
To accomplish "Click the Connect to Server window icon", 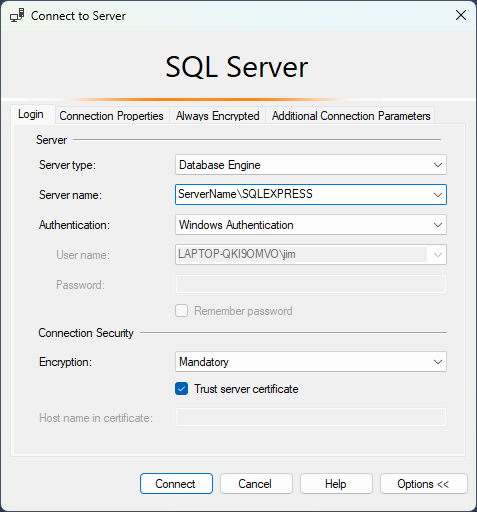I will [x=17, y=15].
